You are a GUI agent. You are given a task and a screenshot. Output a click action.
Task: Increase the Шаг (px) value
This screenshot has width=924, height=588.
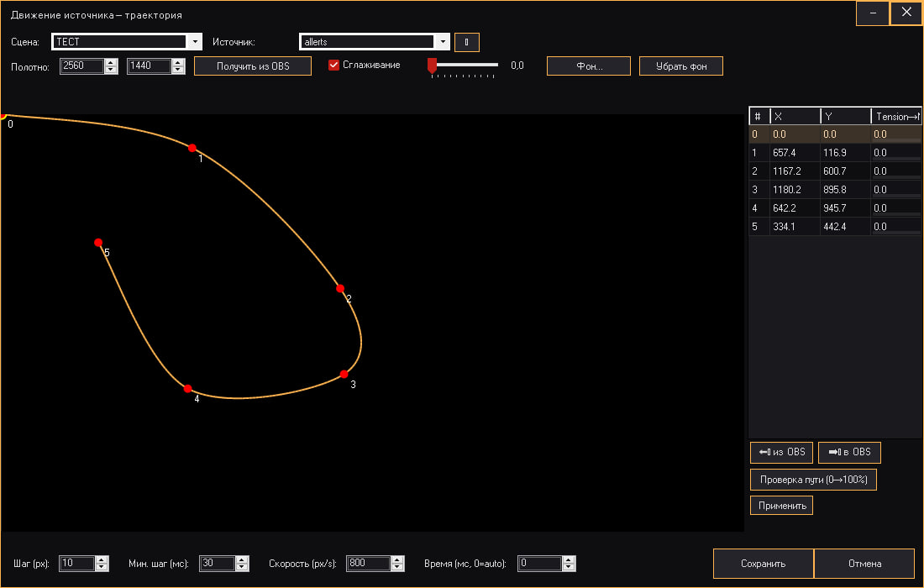click(102, 559)
